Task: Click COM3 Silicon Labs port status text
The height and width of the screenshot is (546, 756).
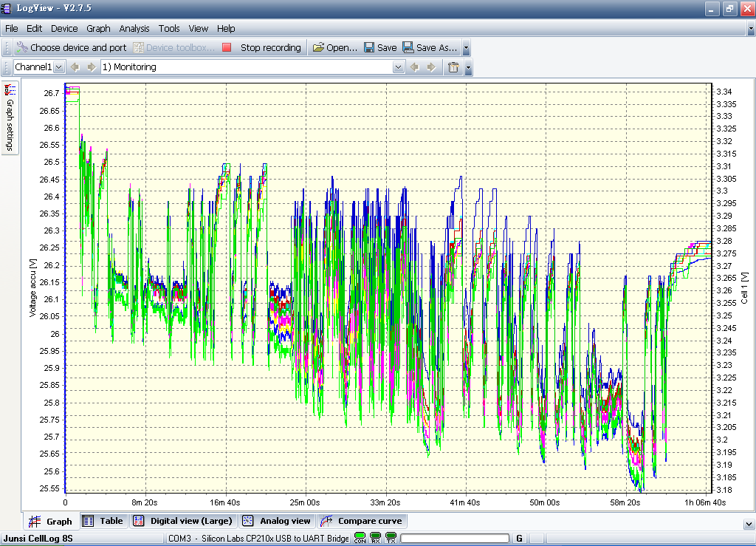Action: point(258,539)
